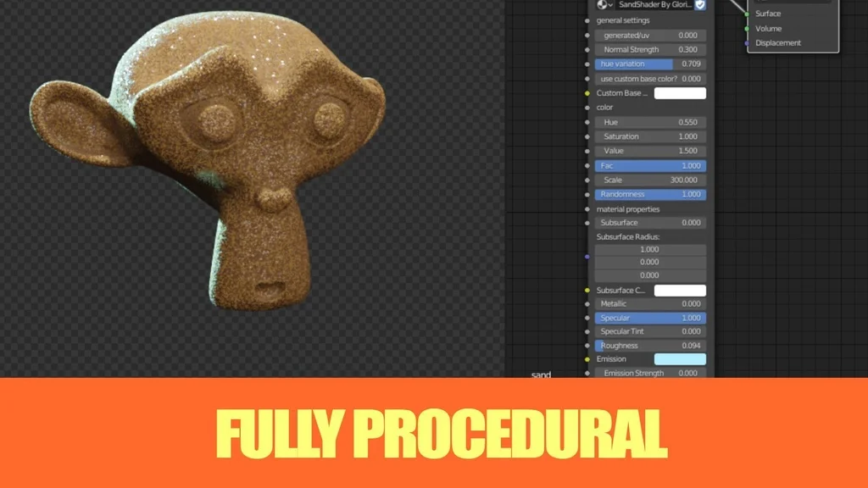Click the yellow Emission input socket
This screenshot has height=488, width=868.
[586, 358]
